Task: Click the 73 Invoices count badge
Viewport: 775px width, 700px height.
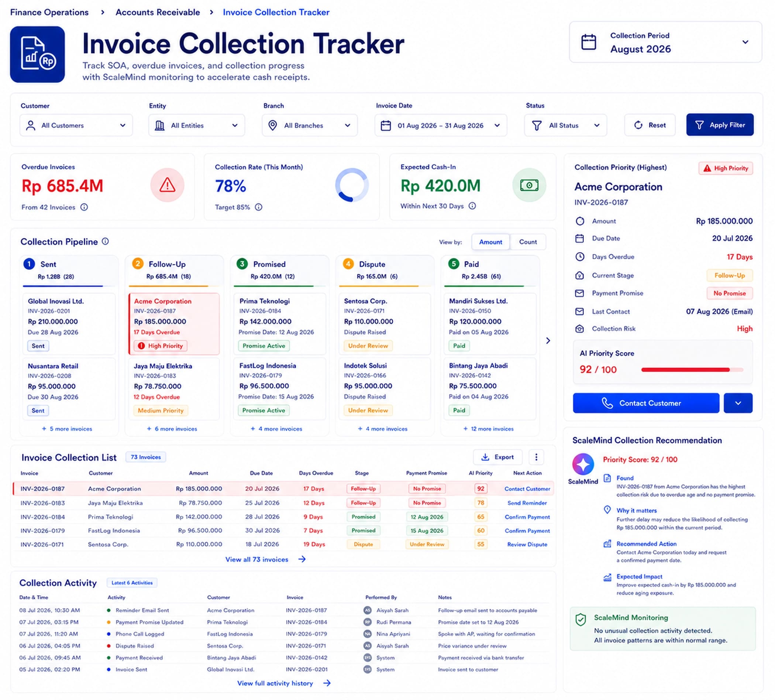Action: (146, 457)
